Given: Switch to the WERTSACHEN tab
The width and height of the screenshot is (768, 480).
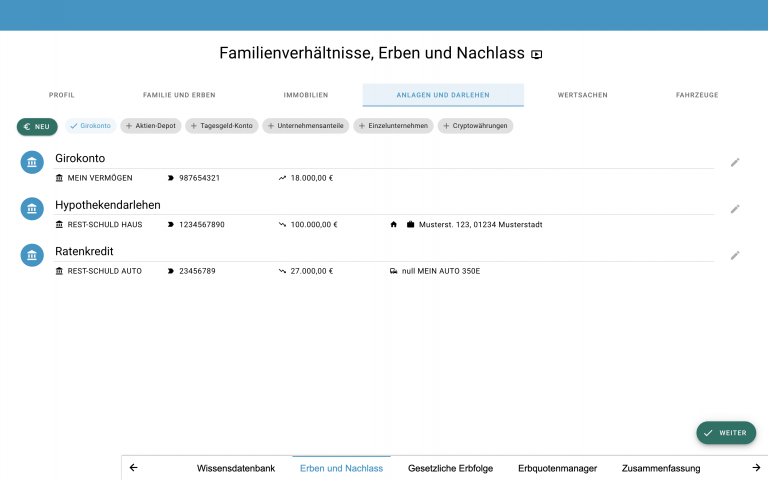Looking at the screenshot, I should click(x=583, y=95).
